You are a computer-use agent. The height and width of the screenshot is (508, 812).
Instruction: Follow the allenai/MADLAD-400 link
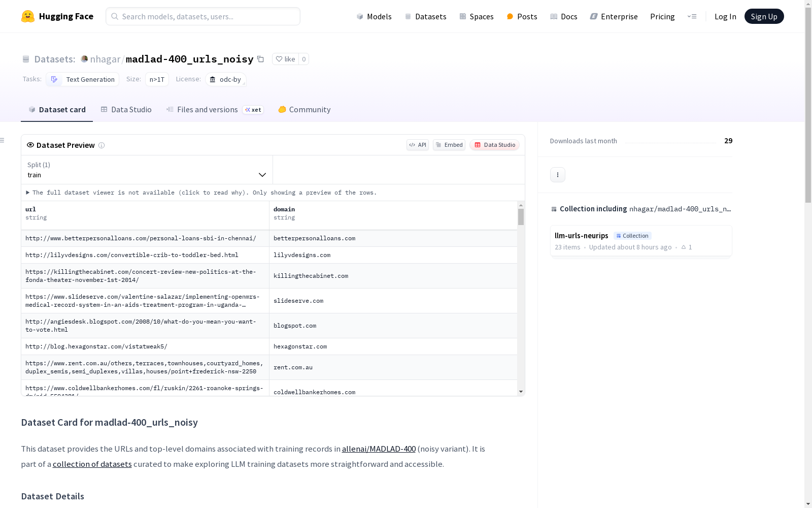[379, 449]
